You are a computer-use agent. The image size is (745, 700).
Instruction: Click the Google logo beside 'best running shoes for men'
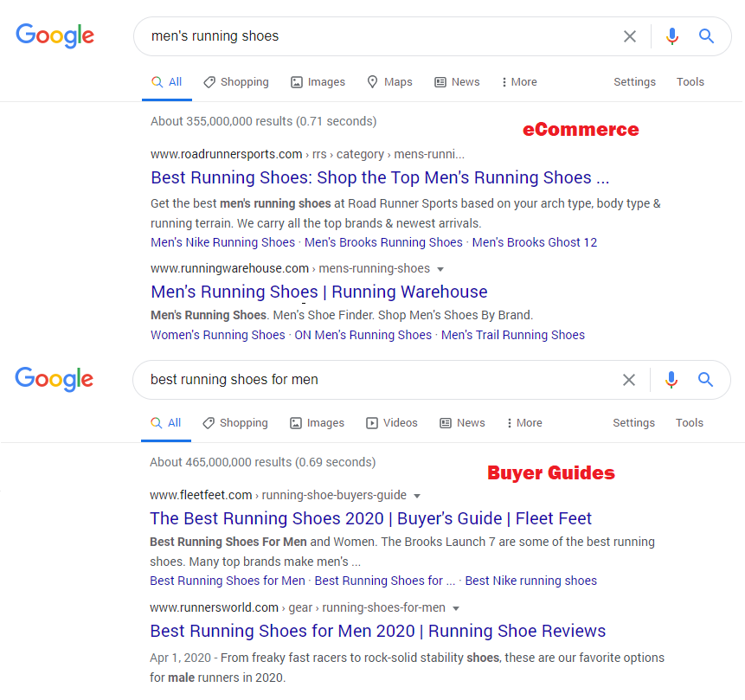[55, 379]
